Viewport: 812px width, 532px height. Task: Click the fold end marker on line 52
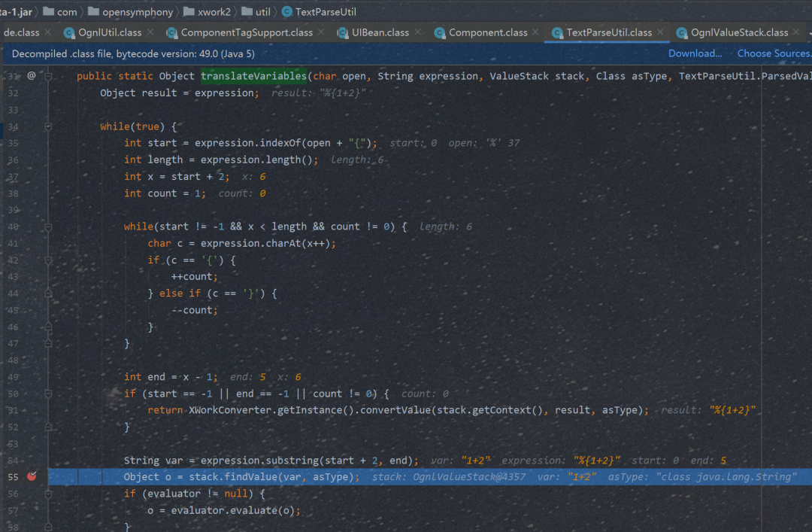(48, 427)
